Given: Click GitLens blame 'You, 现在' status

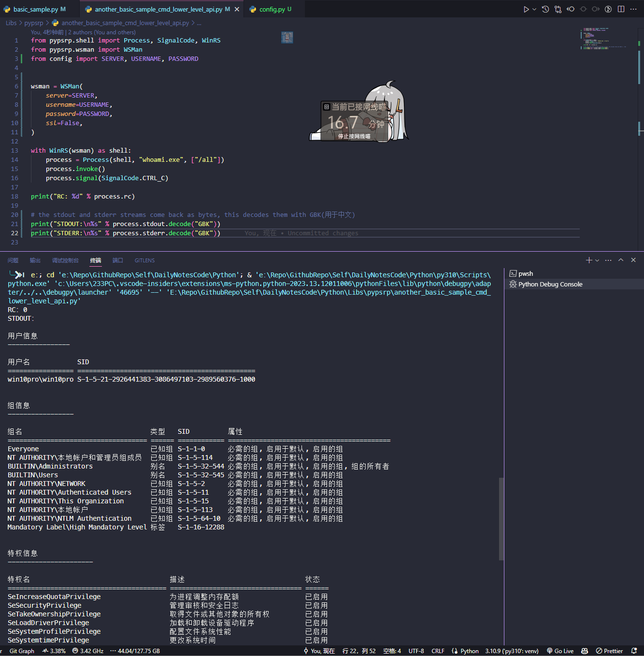Looking at the screenshot, I should (x=319, y=651).
